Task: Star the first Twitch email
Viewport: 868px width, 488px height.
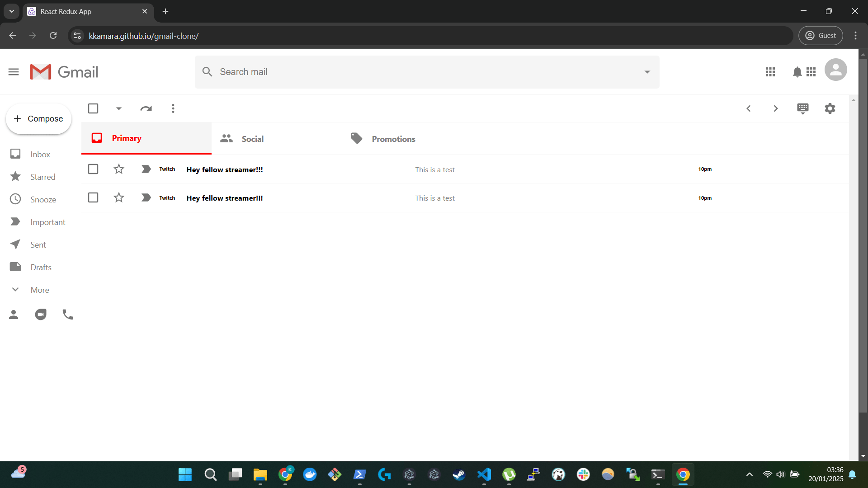Action: click(x=119, y=169)
